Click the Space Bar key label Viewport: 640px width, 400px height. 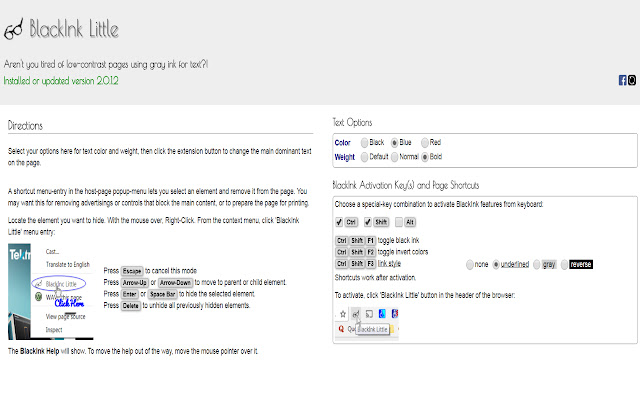click(x=162, y=294)
